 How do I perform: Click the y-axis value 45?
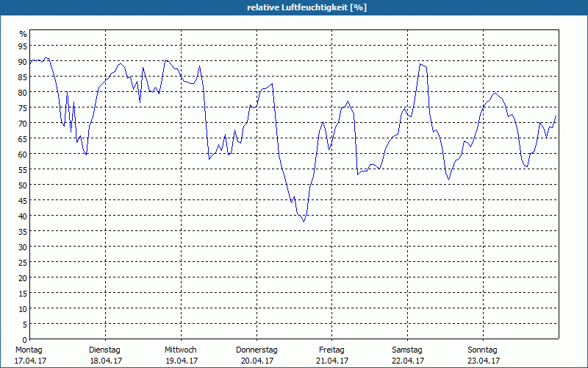tap(23, 201)
